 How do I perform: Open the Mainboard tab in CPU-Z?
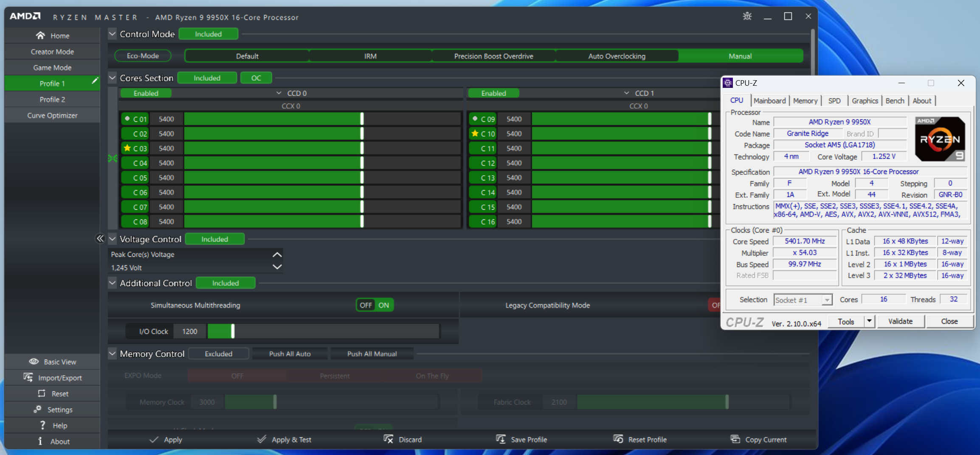[769, 101]
